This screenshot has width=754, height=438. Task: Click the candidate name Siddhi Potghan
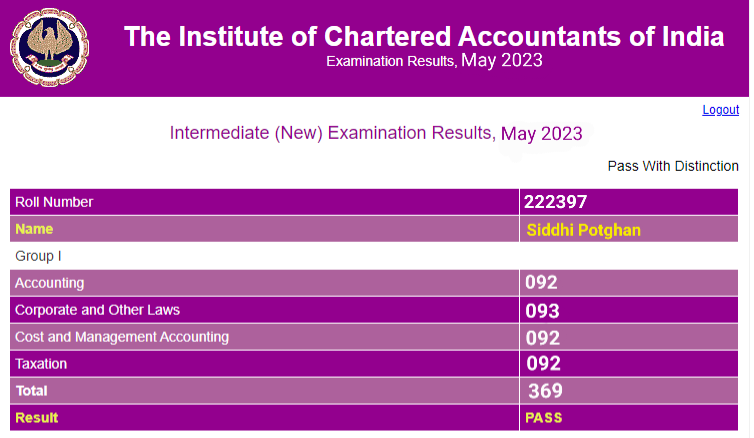(x=583, y=230)
